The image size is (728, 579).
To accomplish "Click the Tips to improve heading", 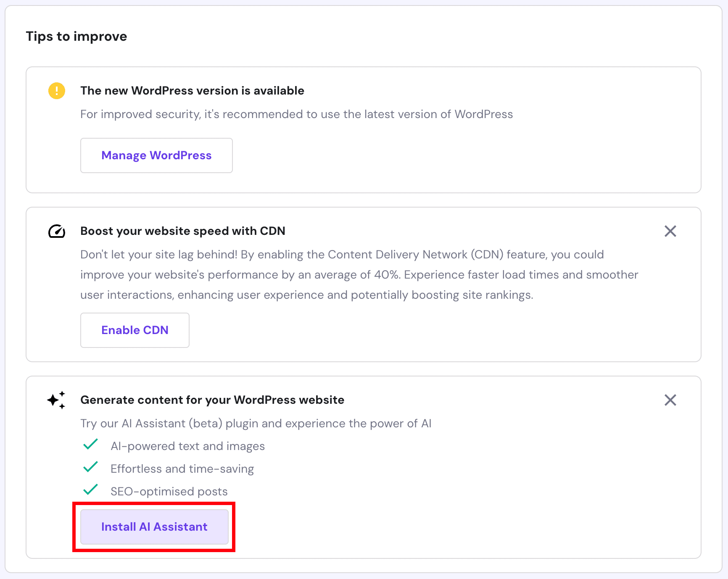I will (76, 37).
